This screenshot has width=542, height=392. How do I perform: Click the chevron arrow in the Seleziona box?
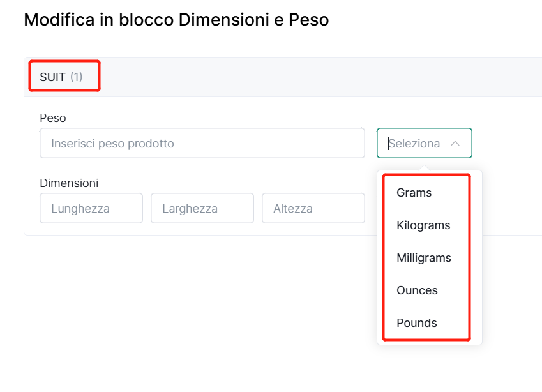[x=455, y=144]
